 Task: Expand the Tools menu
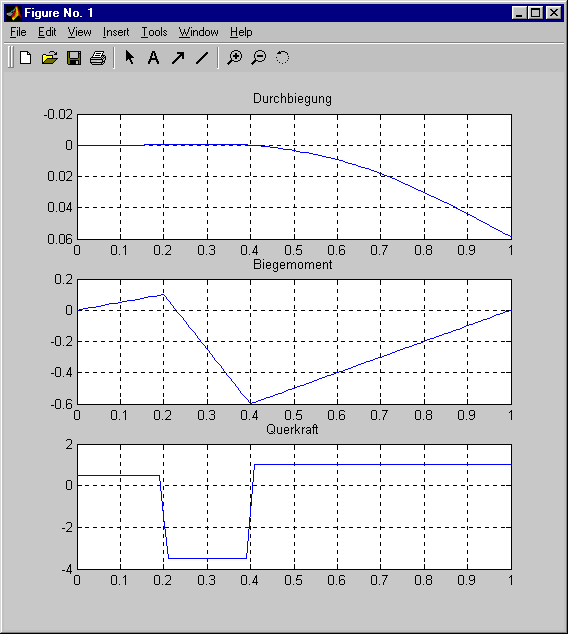(154, 32)
